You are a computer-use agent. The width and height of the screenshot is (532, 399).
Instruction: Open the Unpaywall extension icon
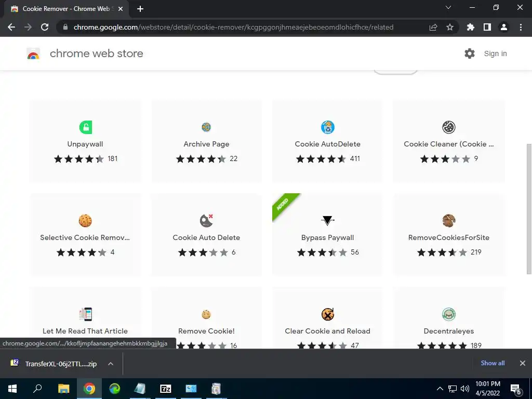[x=86, y=128]
